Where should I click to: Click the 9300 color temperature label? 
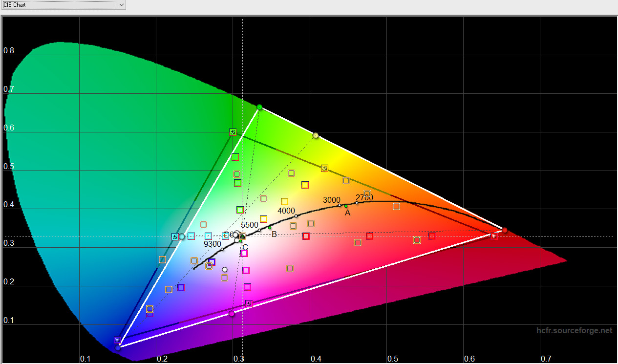click(x=213, y=244)
